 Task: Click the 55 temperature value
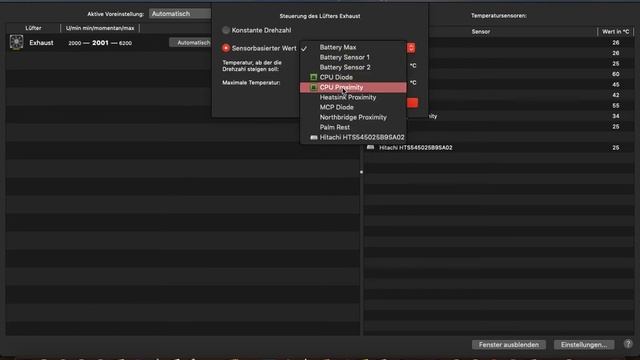point(616,105)
